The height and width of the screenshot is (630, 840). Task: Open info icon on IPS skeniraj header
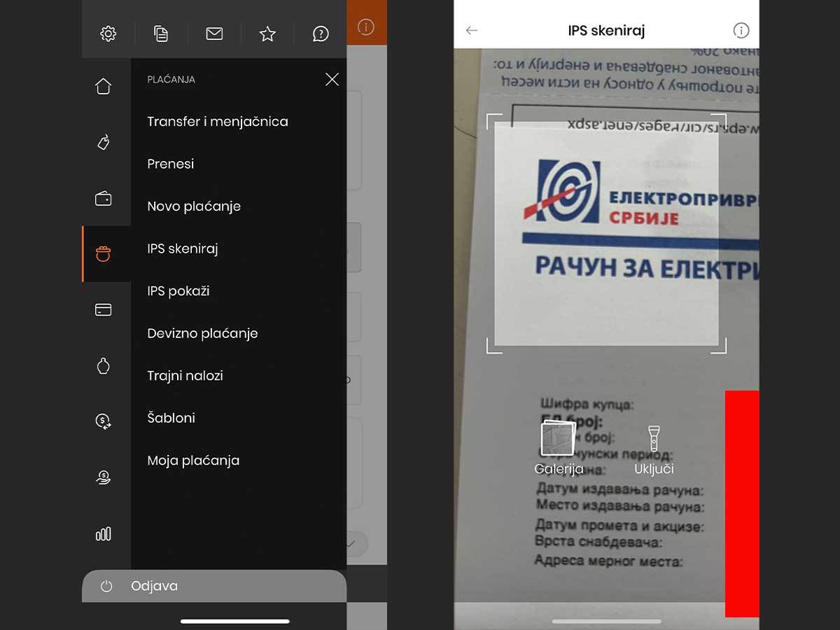pyautogui.click(x=741, y=31)
